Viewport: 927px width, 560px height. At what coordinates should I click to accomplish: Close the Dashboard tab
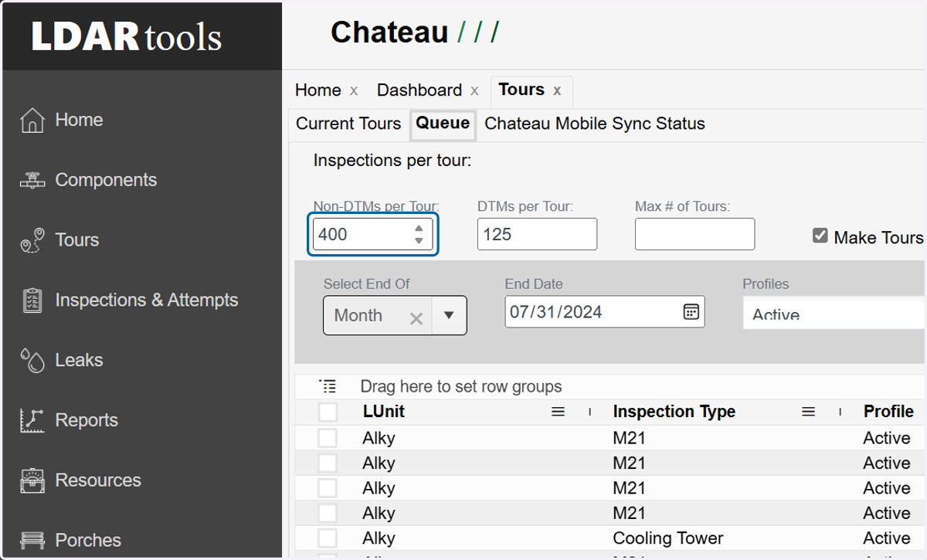coord(474,91)
